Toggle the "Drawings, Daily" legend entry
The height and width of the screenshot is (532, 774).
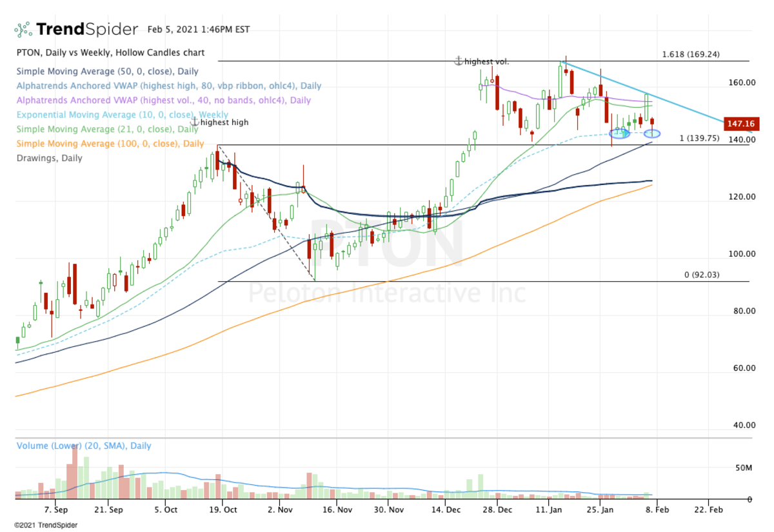50,158
